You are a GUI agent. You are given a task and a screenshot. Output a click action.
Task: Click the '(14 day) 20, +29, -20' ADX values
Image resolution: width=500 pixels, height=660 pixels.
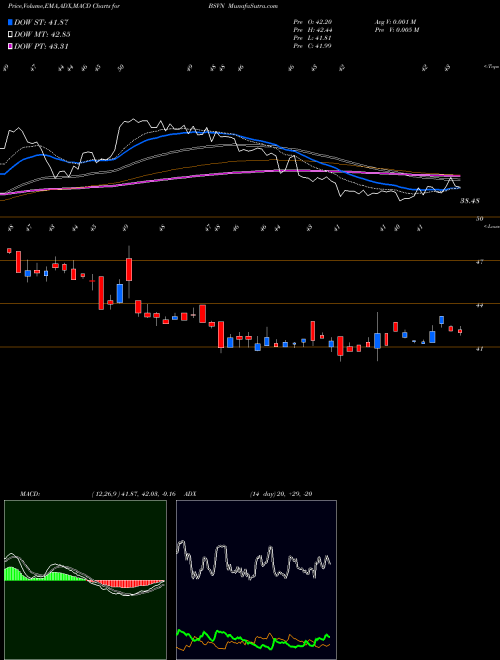pyautogui.click(x=281, y=494)
